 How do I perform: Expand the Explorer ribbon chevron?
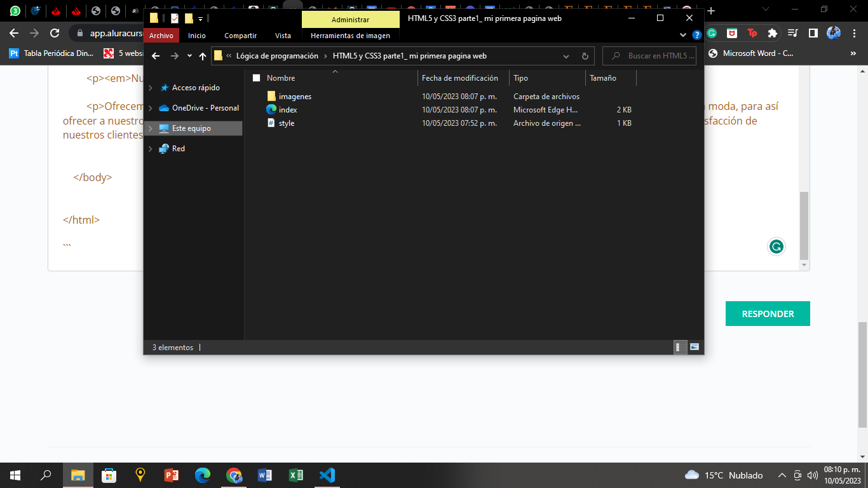coord(683,36)
